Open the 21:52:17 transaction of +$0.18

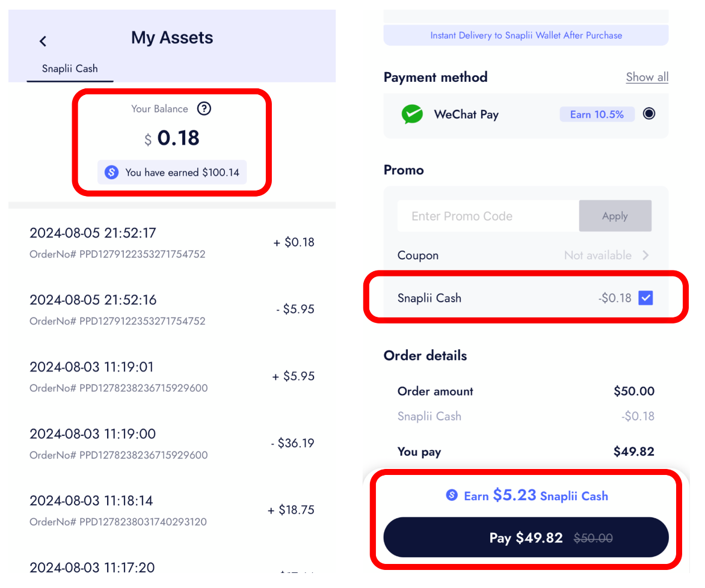point(171,242)
